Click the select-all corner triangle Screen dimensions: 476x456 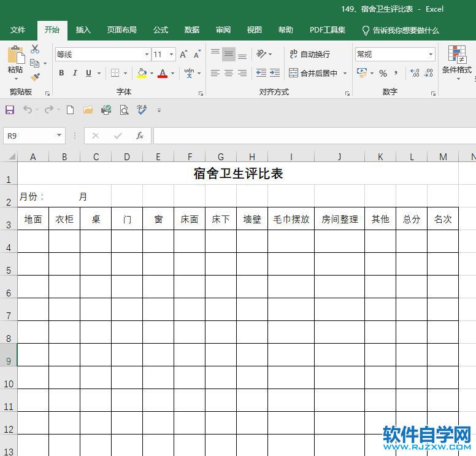pos(12,157)
